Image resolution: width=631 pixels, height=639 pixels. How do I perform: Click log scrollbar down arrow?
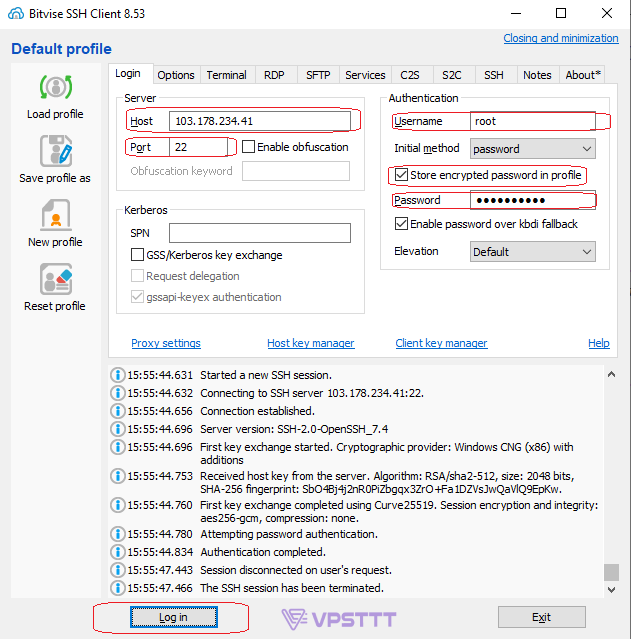coord(611,589)
